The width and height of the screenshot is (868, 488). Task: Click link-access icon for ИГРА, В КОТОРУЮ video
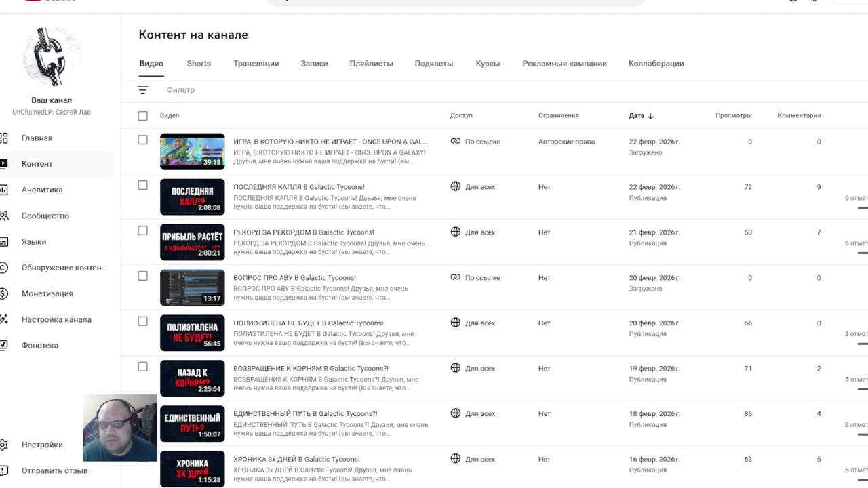(x=456, y=142)
